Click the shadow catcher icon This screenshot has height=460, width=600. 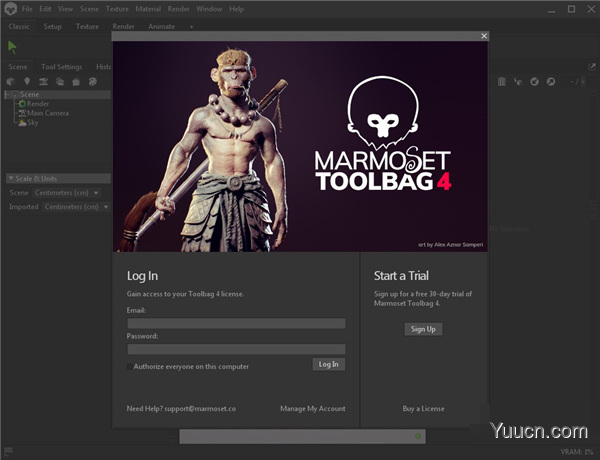click(x=76, y=82)
